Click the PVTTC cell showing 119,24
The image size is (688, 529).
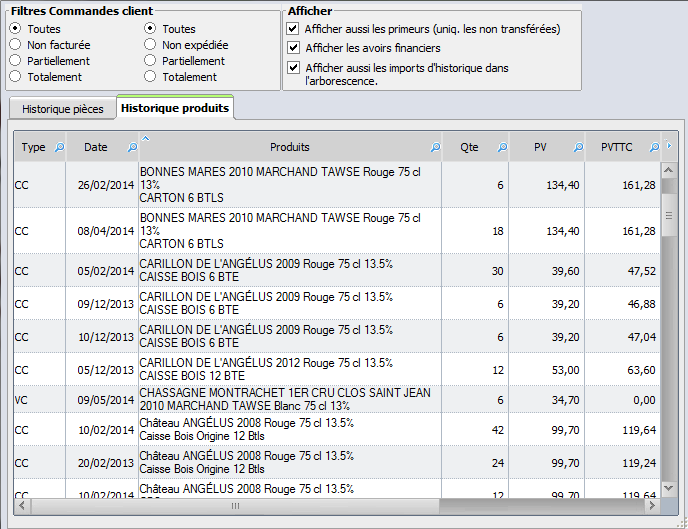pyautogui.click(x=623, y=462)
